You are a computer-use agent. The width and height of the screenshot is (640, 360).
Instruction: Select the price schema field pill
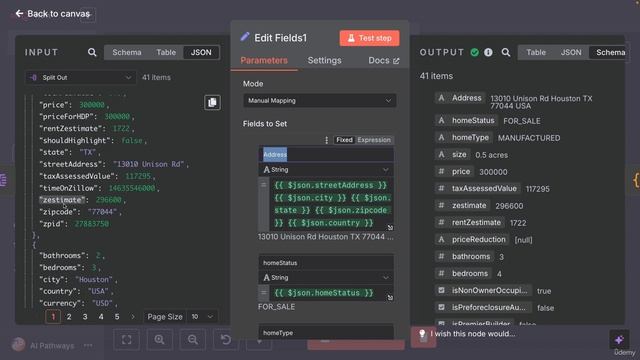(454, 171)
